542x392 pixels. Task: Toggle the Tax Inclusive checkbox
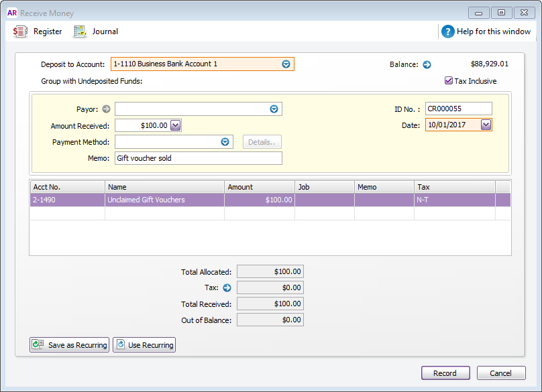(449, 81)
